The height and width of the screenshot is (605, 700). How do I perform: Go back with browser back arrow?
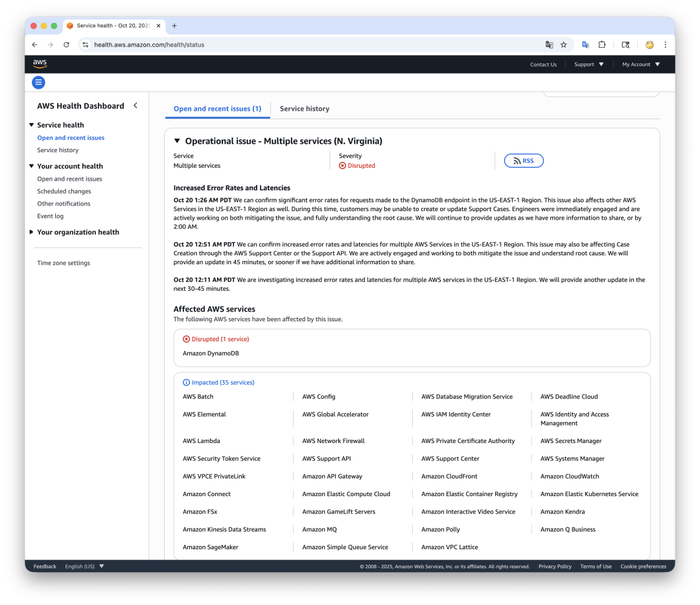(x=35, y=45)
